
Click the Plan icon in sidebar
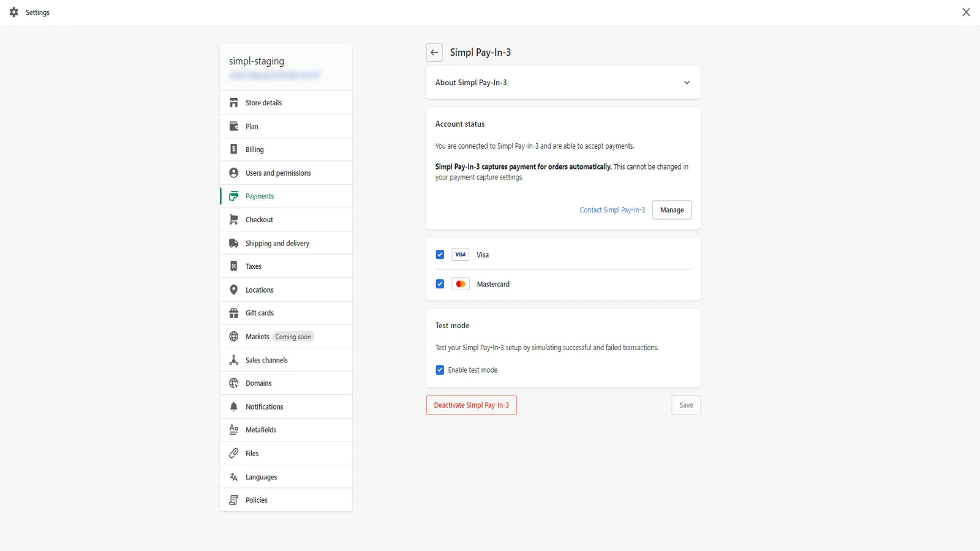point(233,126)
